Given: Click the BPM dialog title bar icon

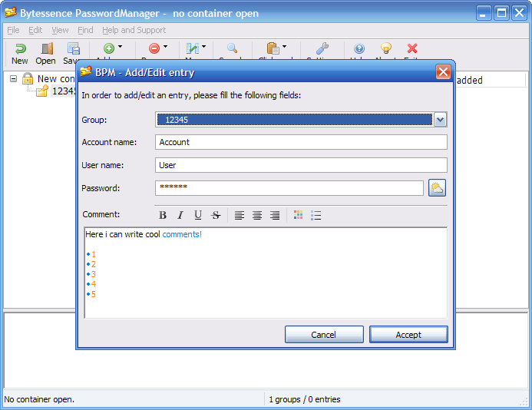Looking at the screenshot, I should point(86,71).
